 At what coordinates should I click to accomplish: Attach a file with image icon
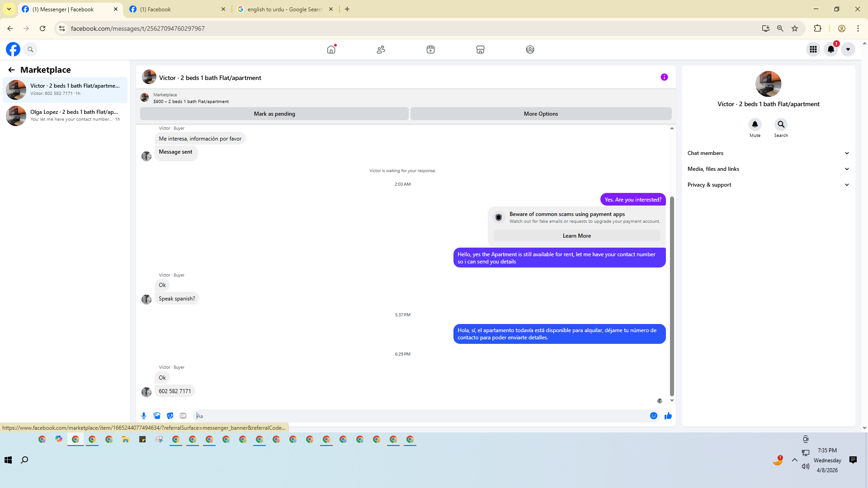[x=157, y=416]
